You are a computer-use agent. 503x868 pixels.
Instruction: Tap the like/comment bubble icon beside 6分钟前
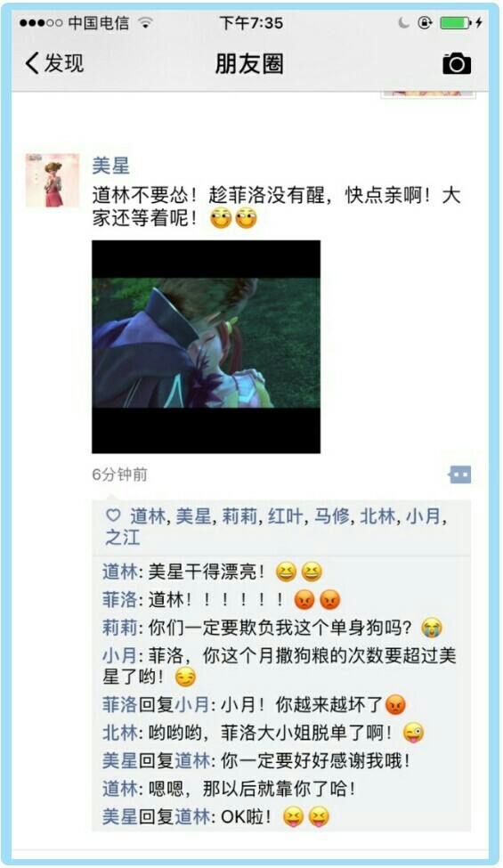[459, 475]
